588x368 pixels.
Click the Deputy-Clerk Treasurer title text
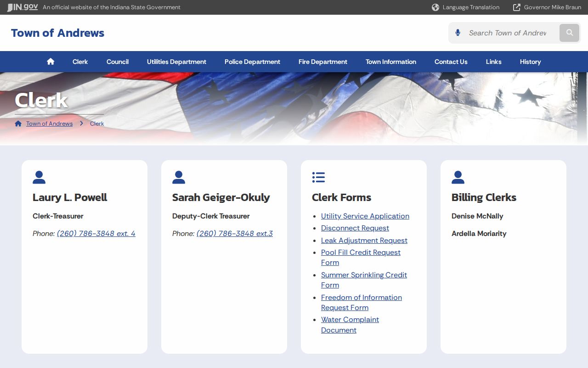coord(211,216)
